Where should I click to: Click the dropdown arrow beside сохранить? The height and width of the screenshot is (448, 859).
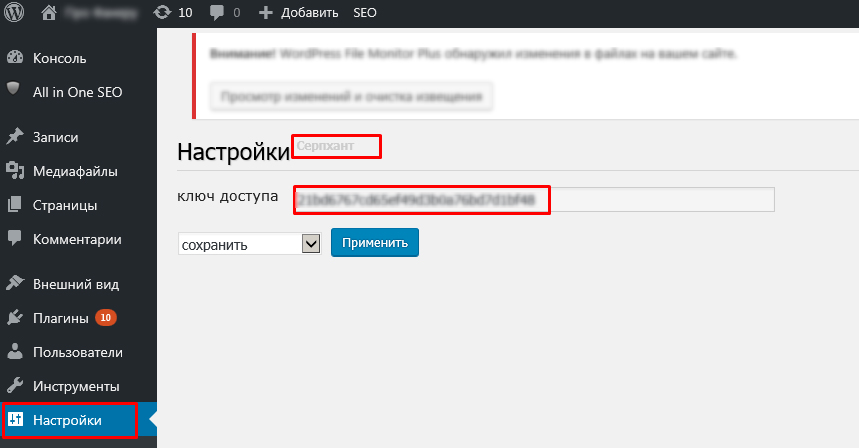(x=310, y=244)
